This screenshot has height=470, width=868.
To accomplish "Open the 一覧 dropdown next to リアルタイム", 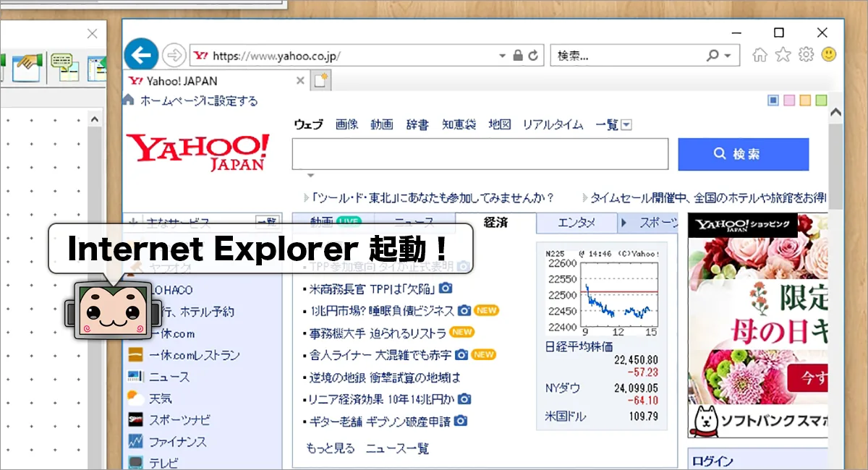I will 626,125.
